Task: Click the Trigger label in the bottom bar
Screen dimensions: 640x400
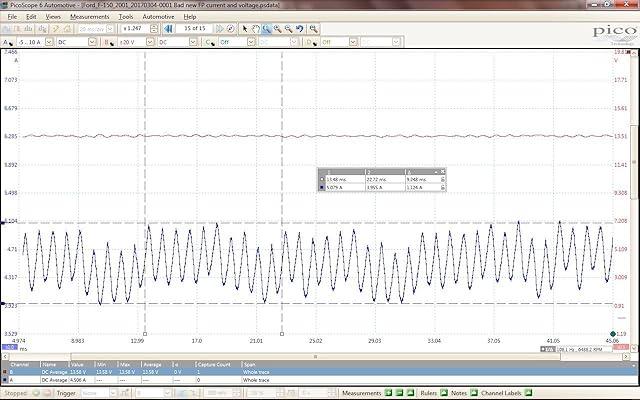Action: point(66,394)
